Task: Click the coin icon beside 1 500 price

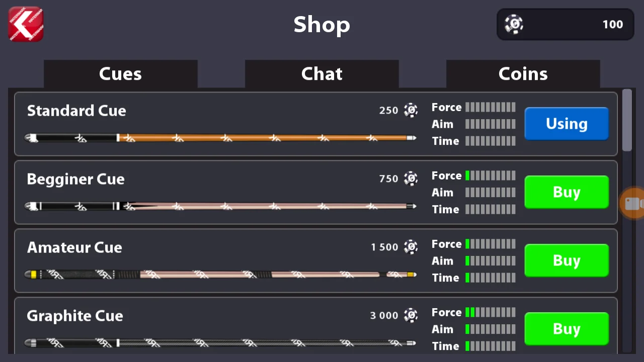Action: click(x=411, y=247)
